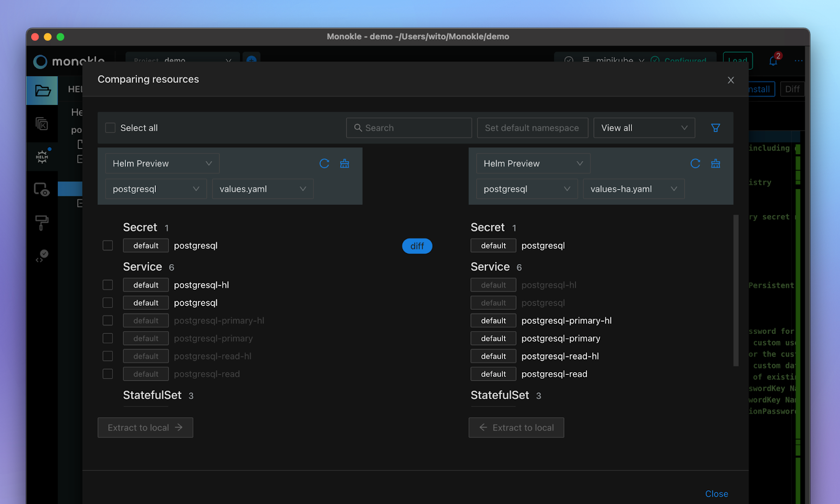Screen dimensions: 840x504
Task: Close the Comparing resources dialog with X
Action: [731, 80]
